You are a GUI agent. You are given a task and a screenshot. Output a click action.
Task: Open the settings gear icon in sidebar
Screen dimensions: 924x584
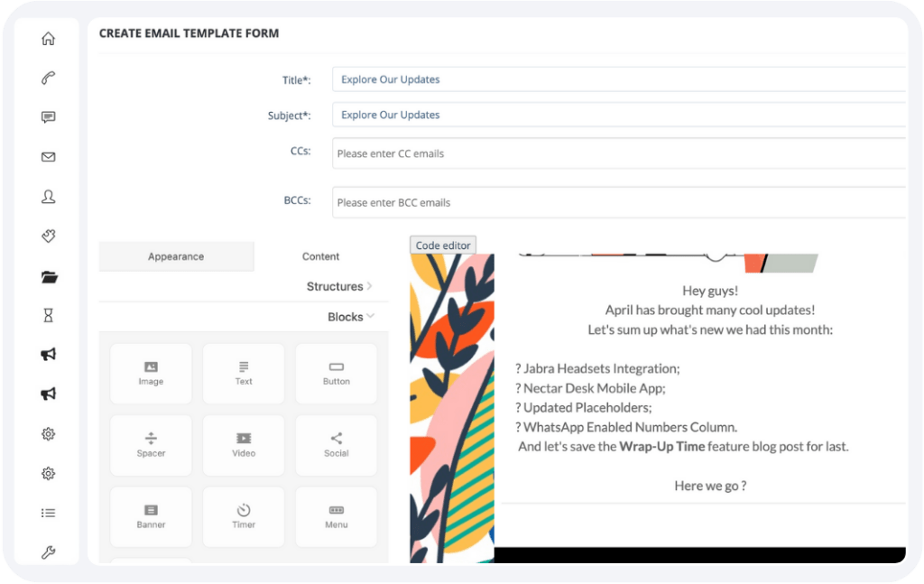point(48,433)
